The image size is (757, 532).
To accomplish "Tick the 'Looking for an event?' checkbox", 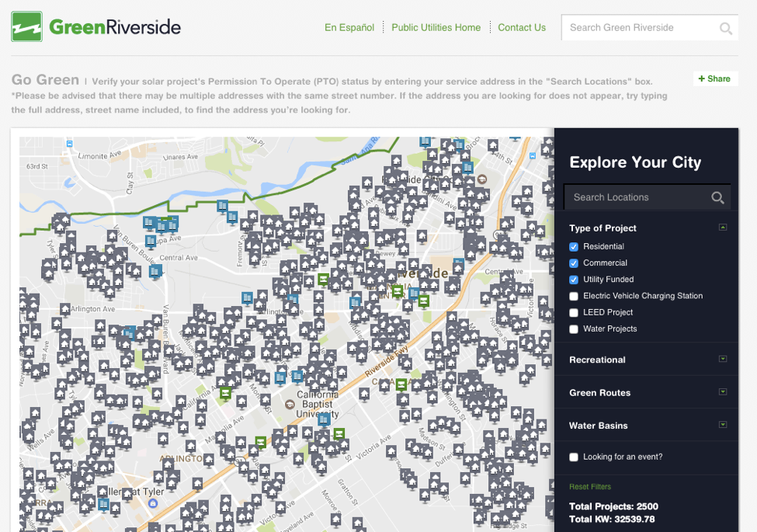I will coord(574,457).
